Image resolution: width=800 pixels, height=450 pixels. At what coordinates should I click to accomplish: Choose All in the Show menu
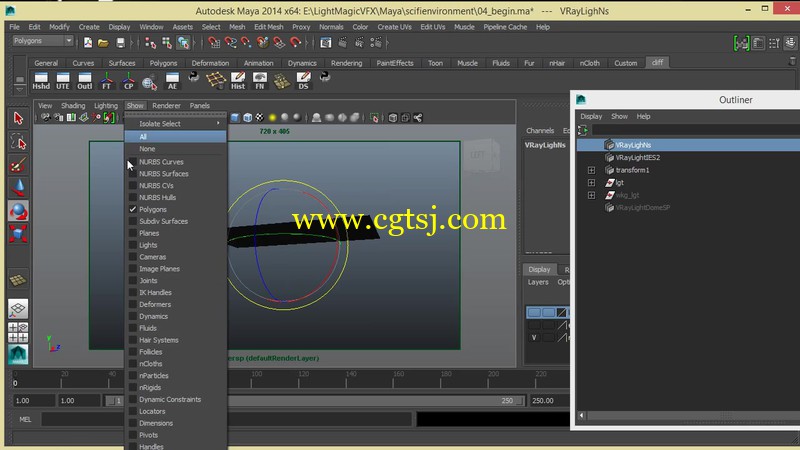[x=176, y=137]
